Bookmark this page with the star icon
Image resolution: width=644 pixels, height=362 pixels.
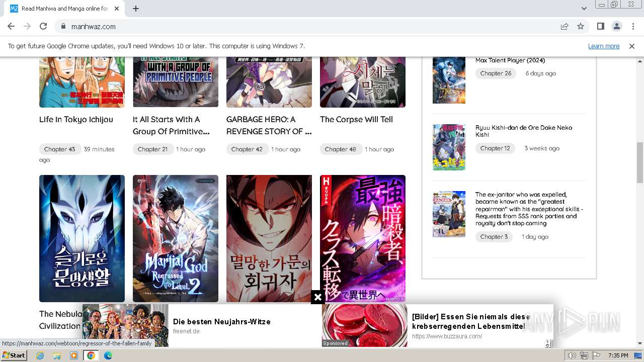(x=581, y=26)
